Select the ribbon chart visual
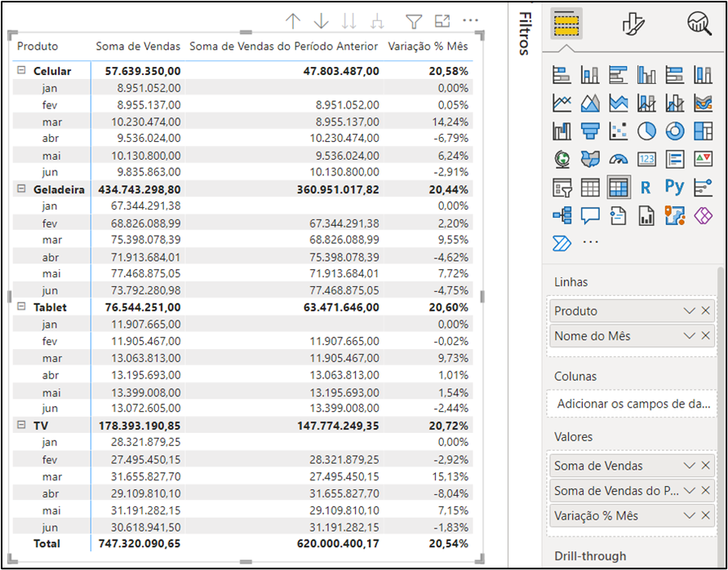Image resolution: width=728 pixels, height=570 pixels. 704,104
